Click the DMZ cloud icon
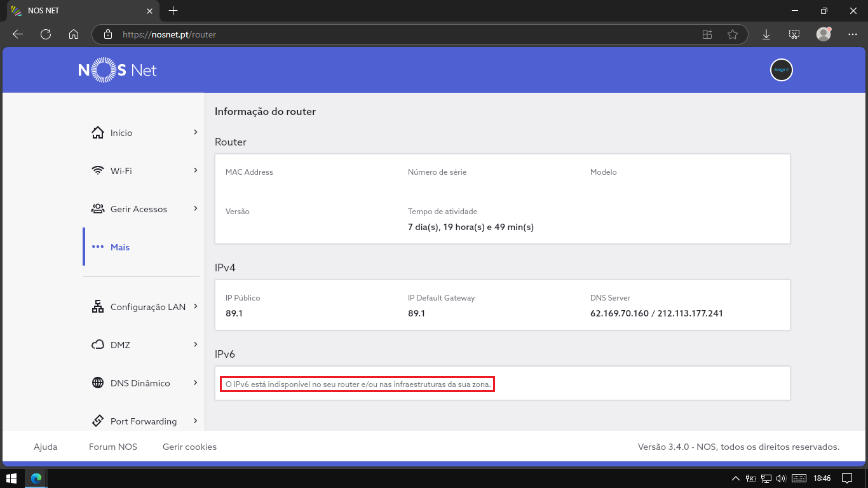This screenshot has width=868, height=488. (x=98, y=345)
